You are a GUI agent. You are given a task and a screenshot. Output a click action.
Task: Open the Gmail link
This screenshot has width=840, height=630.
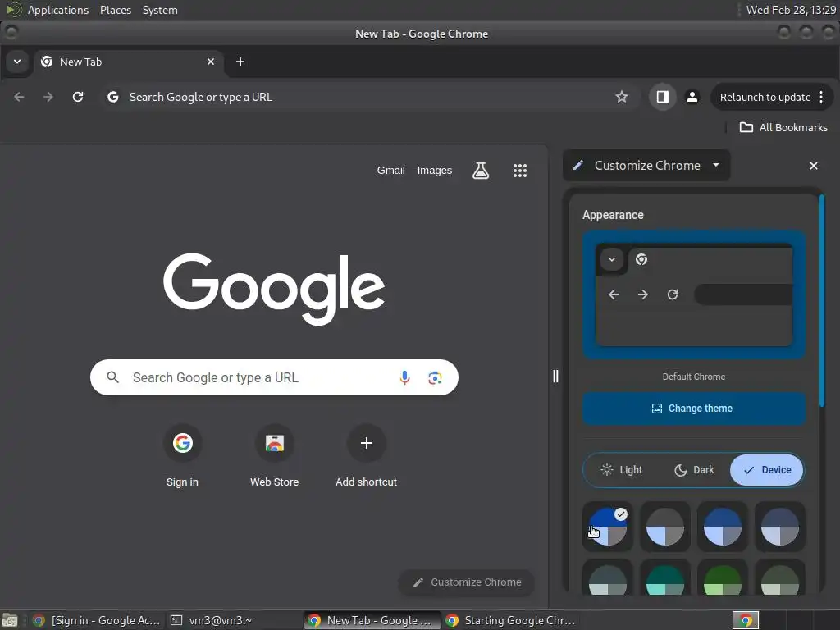pyautogui.click(x=390, y=171)
